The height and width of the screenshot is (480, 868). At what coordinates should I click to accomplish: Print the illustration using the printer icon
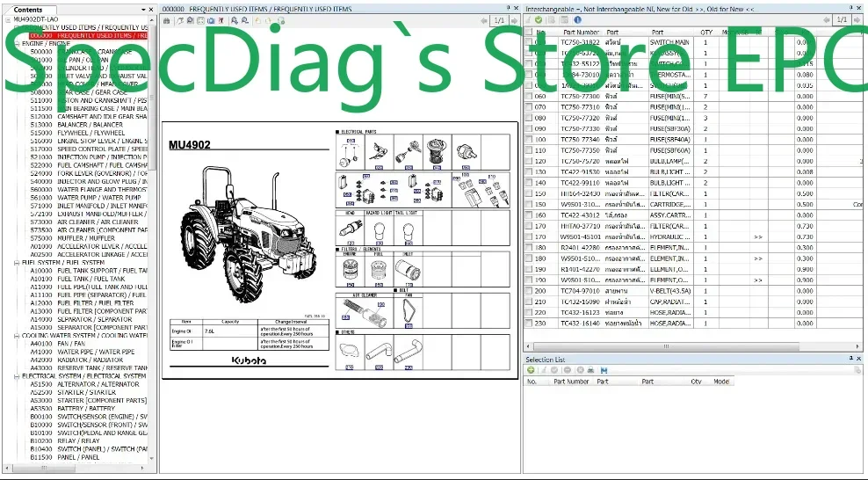coord(166,21)
